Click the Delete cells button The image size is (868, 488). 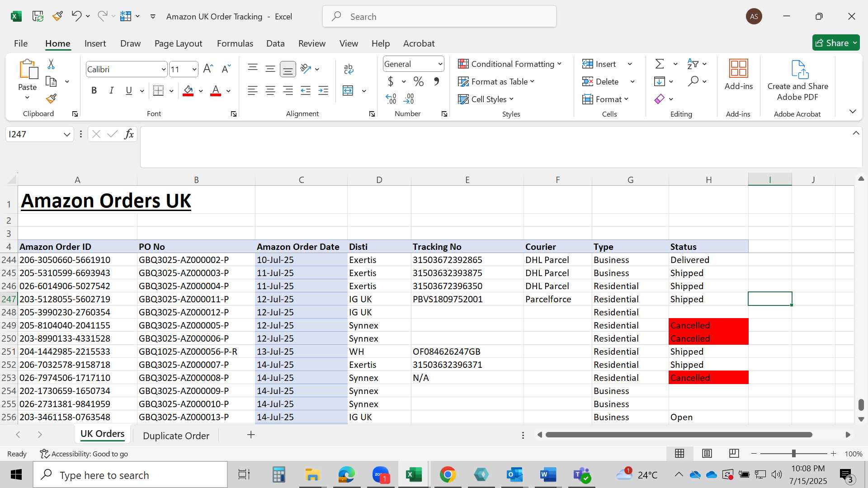[x=601, y=82]
